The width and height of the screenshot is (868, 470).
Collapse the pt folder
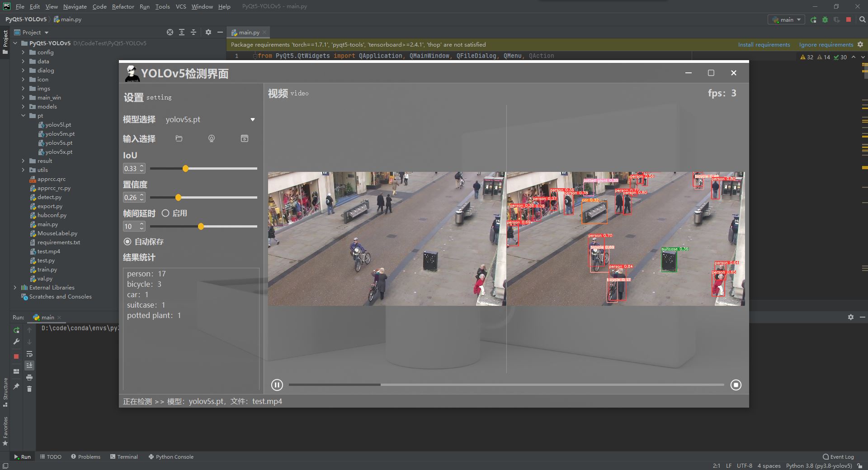(x=23, y=116)
